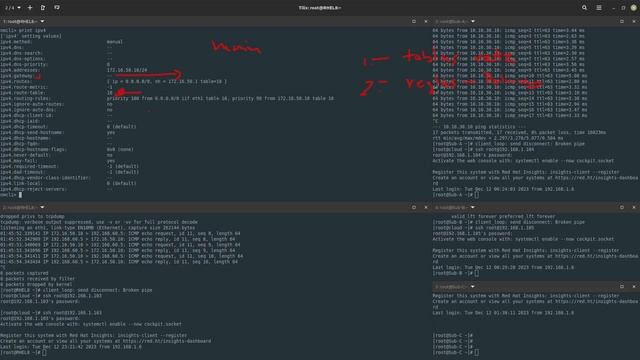Screen dimensions: 640x360
Task: Click 'valid_lft forever preferred_lft forever' in Sub-B
Action: point(503,216)
